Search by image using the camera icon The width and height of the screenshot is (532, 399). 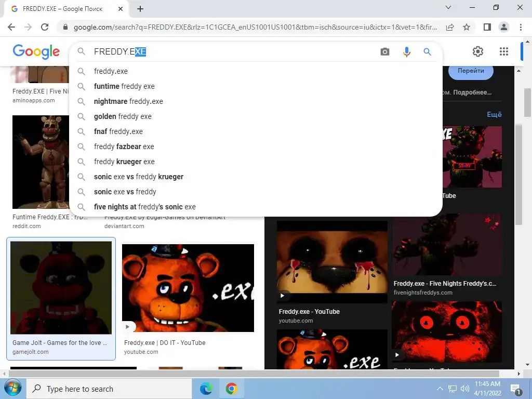point(385,51)
